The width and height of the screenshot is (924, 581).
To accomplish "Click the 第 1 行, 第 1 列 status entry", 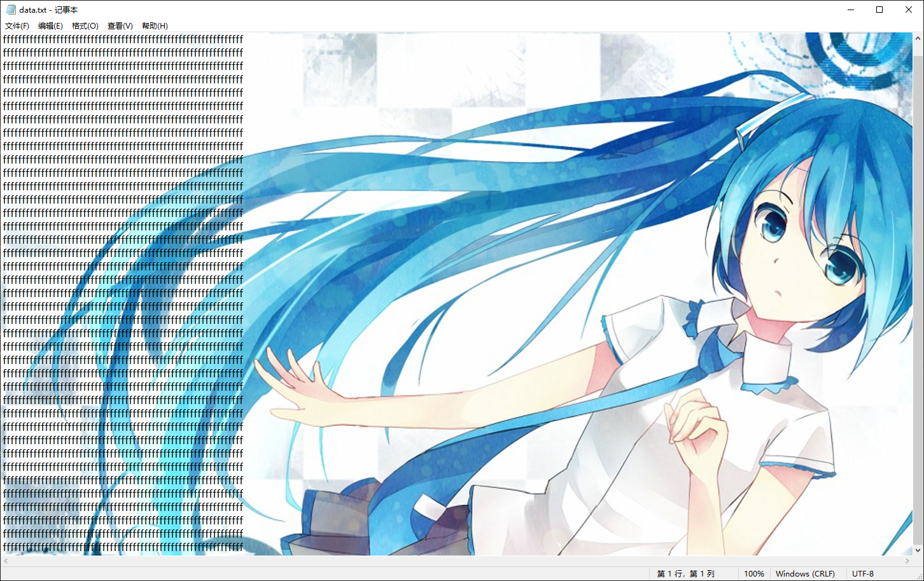I will (686, 574).
